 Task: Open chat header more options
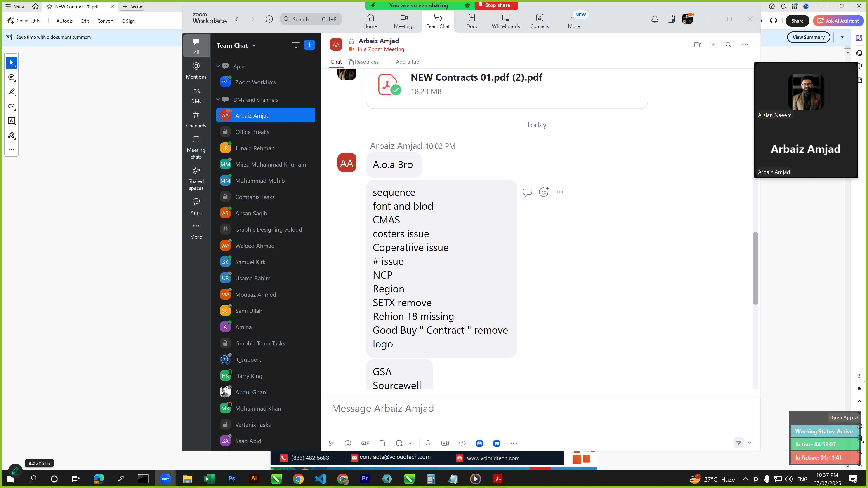745,45
